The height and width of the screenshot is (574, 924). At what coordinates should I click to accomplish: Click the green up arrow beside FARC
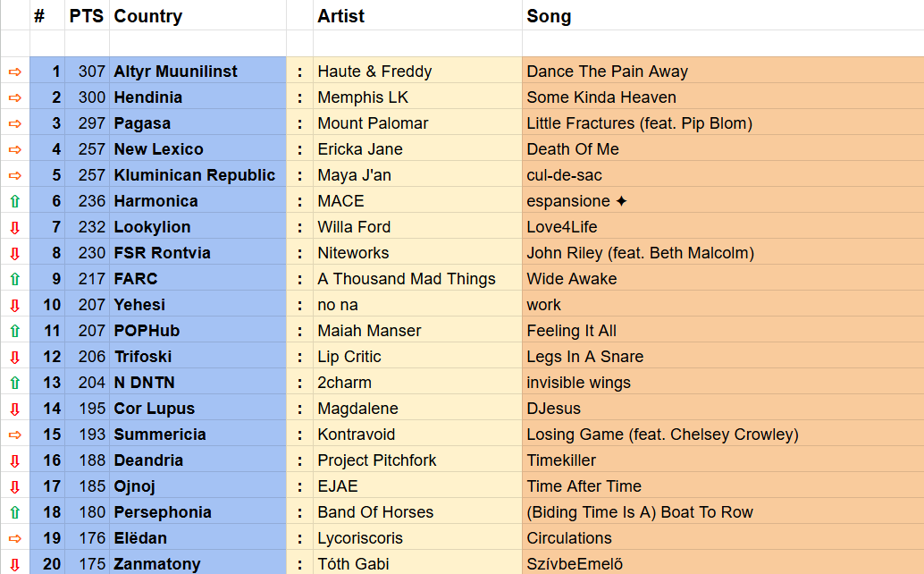[x=14, y=279]
